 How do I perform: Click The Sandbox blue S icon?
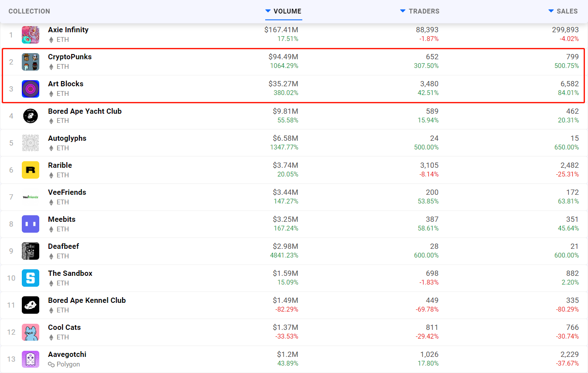31,278
